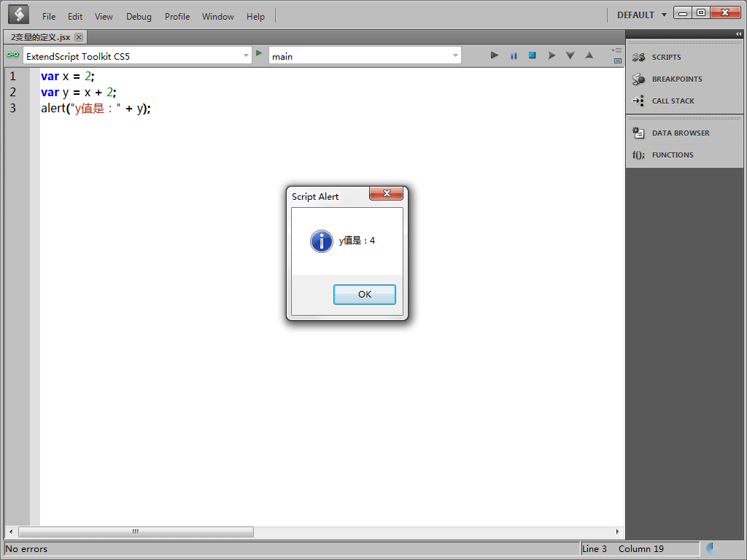The width and height of the screenshot is (747, 560).
Task: Click OK in the Script Alert dialog
Action: coord(365,295)
